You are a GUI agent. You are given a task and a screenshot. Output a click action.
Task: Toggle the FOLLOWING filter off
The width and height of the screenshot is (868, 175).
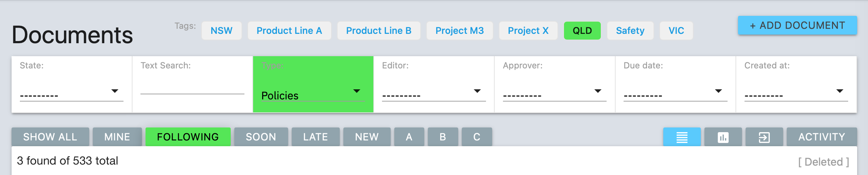pos(188,137)
